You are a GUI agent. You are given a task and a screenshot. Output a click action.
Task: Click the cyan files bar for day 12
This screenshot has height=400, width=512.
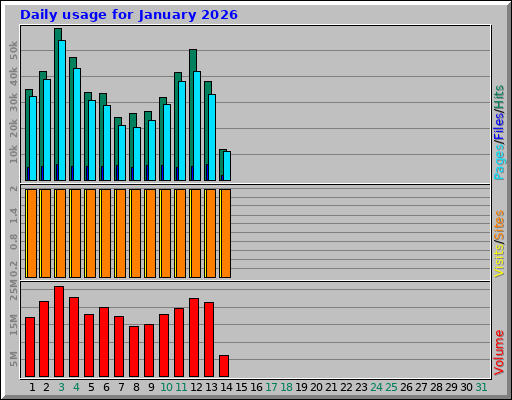pos(197,126)
